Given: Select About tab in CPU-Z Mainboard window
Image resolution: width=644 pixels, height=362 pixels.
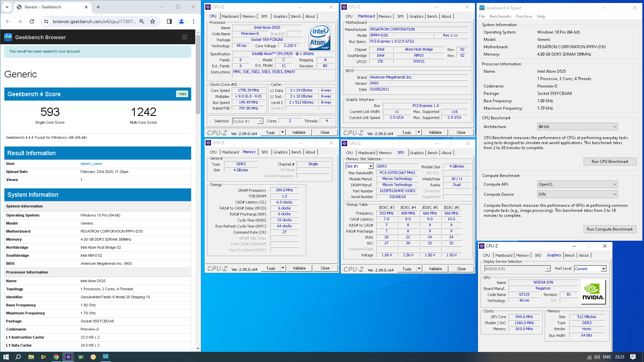Looking at the screenshot, I should 446,16.
